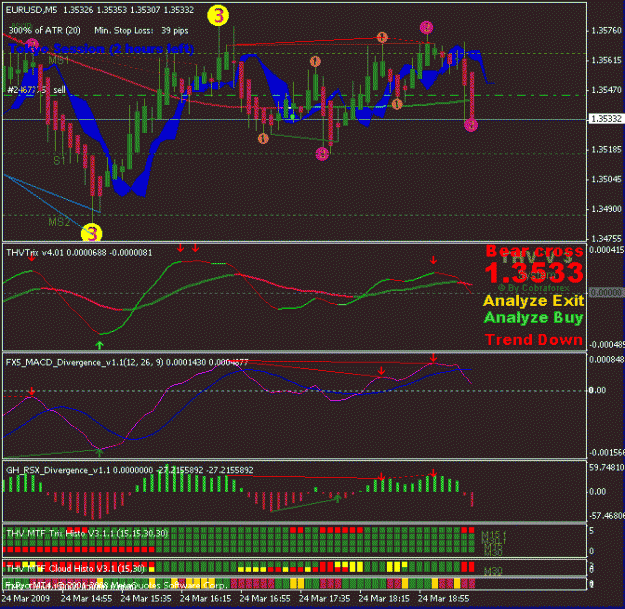Click the green 'Analyze Buy' text
625x609 pixels.
(534, 318)
